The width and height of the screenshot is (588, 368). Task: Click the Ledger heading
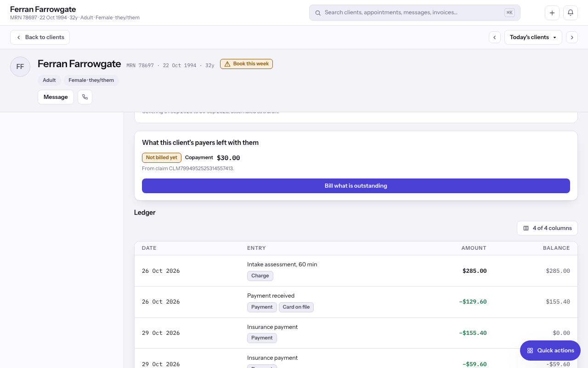coord(145,213)
